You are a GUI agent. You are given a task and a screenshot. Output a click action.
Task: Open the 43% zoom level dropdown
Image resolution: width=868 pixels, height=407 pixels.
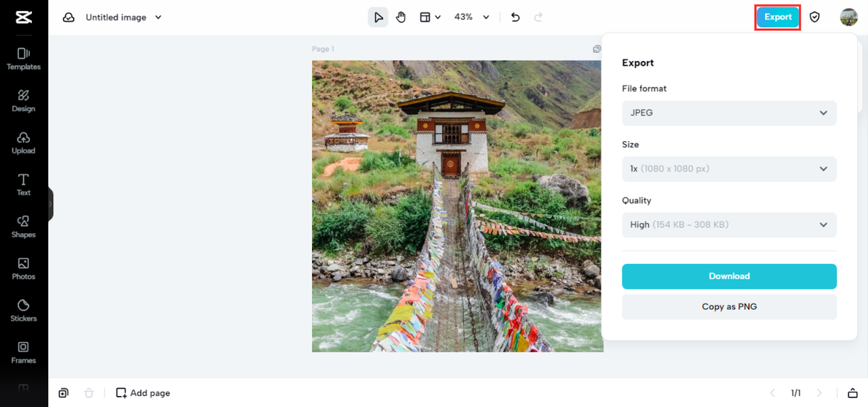[x=472, y=18]
